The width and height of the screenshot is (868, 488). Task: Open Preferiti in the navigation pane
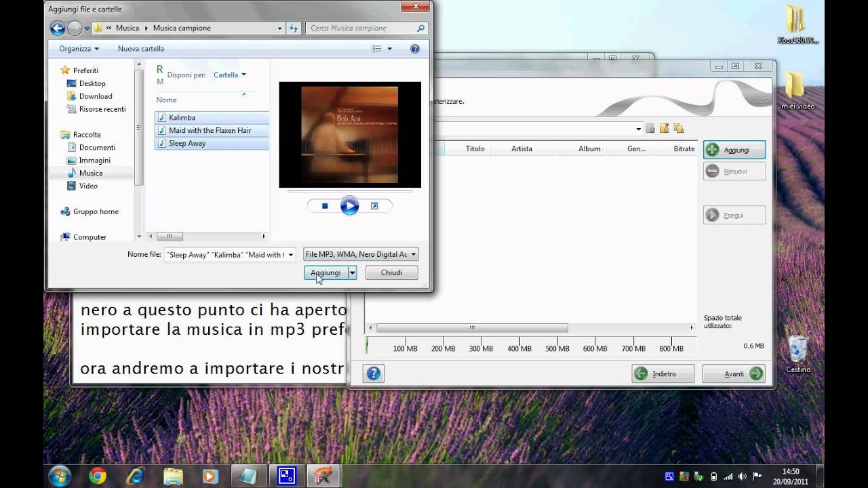85,70
